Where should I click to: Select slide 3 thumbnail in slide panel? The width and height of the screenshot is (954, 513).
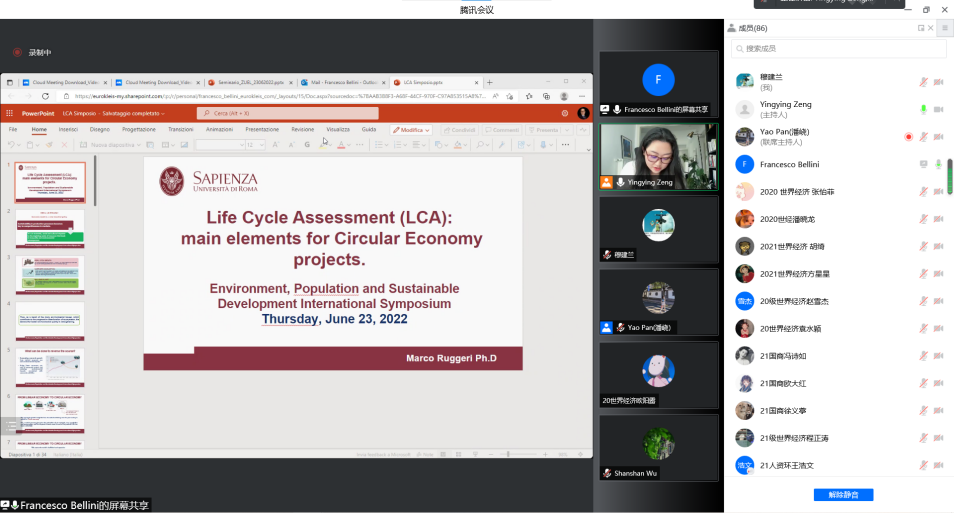coord(50,275)
